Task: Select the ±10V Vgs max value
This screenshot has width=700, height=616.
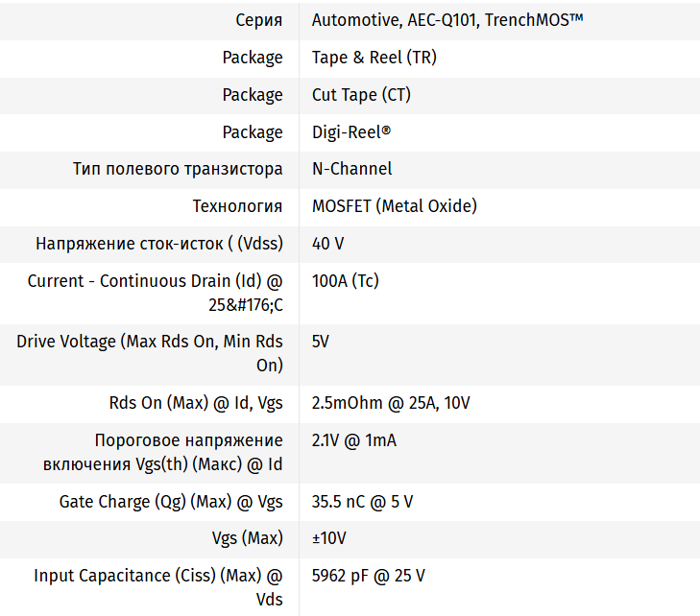Action: 328,538
